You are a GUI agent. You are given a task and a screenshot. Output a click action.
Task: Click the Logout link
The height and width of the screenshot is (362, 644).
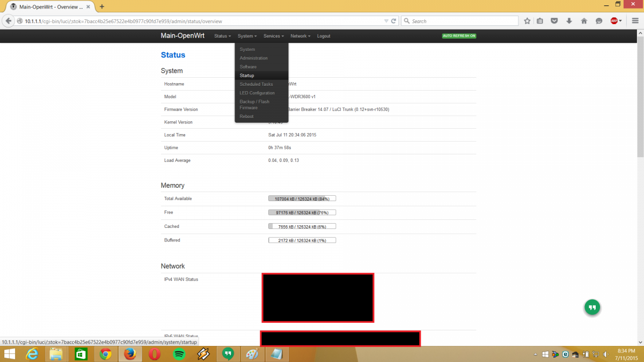tap(324, 36)
